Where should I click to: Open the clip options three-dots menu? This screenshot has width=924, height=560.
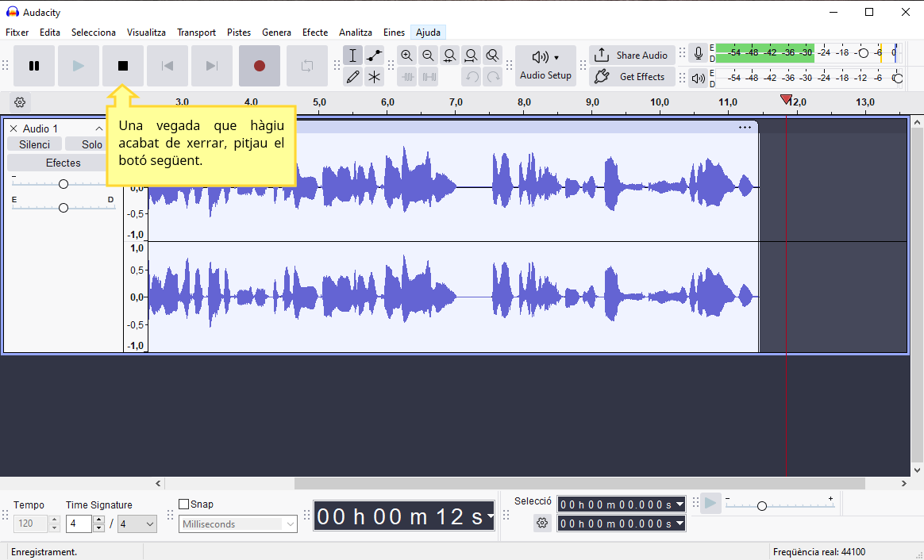pyautogui.click(x=745, y=127)
